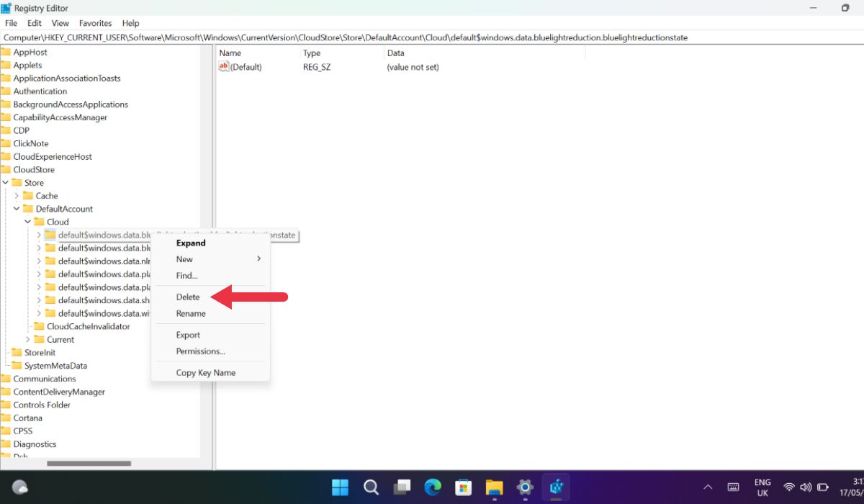Open the Start menu

tap(340, 487)
